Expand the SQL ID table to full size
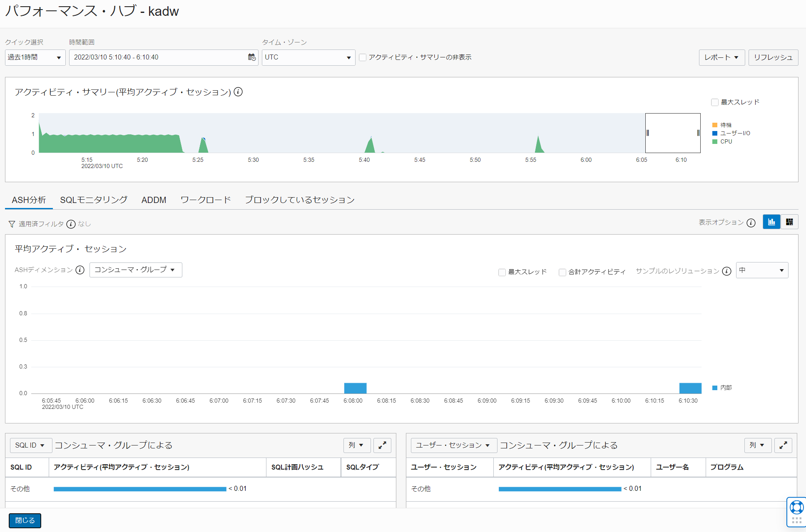This screenshot has width=806, height=532. 382,445
